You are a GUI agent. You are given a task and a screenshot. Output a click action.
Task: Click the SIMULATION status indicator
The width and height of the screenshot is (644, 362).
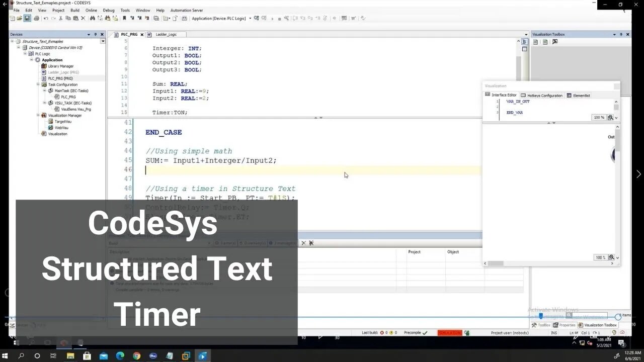coord(449,332)
